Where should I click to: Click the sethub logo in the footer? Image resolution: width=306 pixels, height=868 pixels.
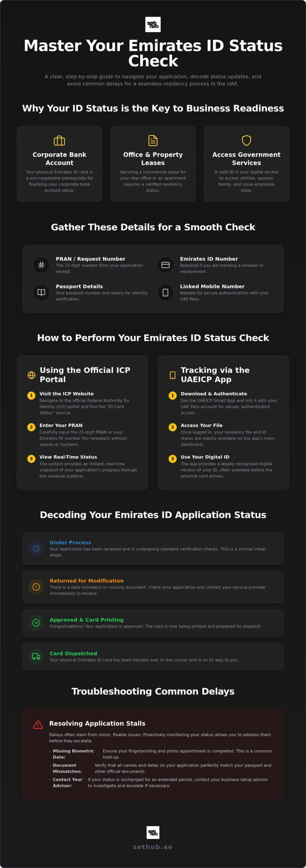[153, 832]
